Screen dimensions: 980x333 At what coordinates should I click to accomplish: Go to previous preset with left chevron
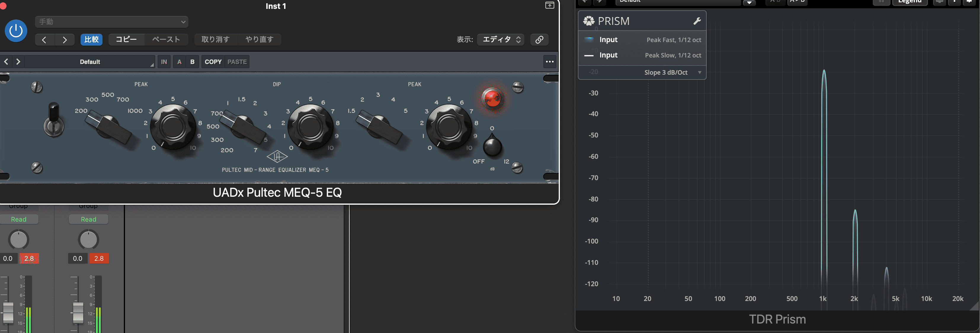coord(44,40)
